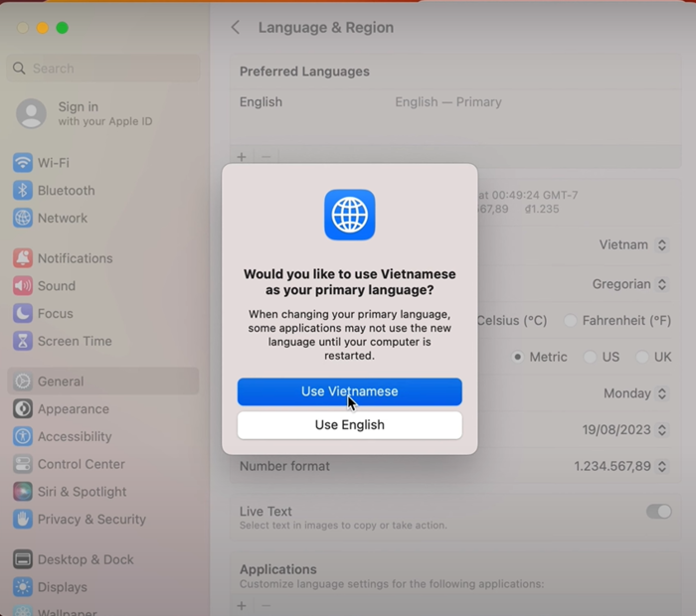Click the Displays label in sidebar
Screen dimensions: 696x616
click(62, 587)
